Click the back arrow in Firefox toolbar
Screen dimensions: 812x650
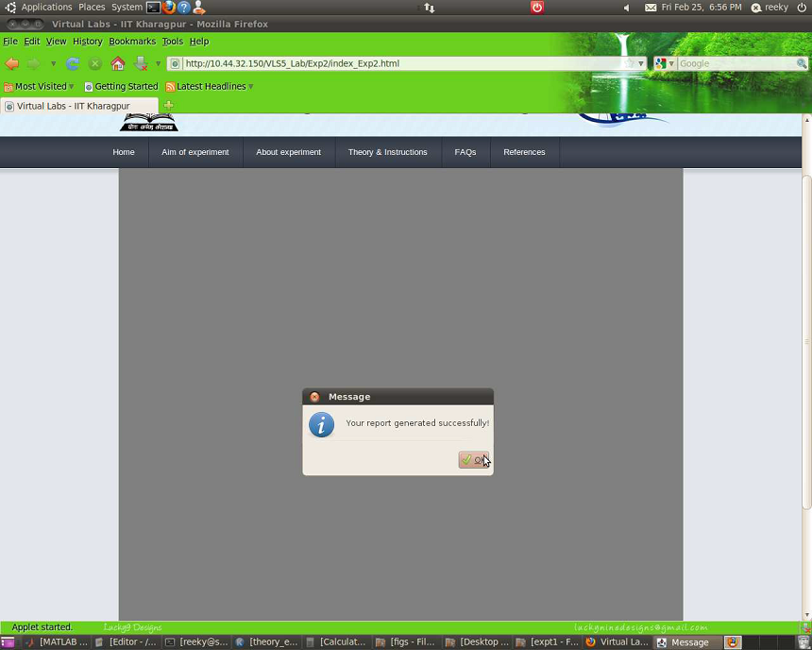tap(12, 64)
